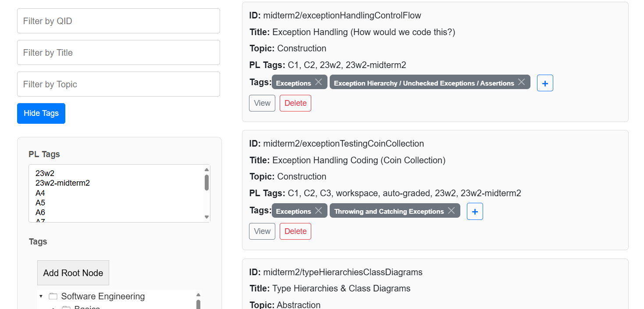Focus the Filter by QID field
Image resolution: width=644 pixels, height=309 pixels.
pyautogui.click(x=118, y=21)
